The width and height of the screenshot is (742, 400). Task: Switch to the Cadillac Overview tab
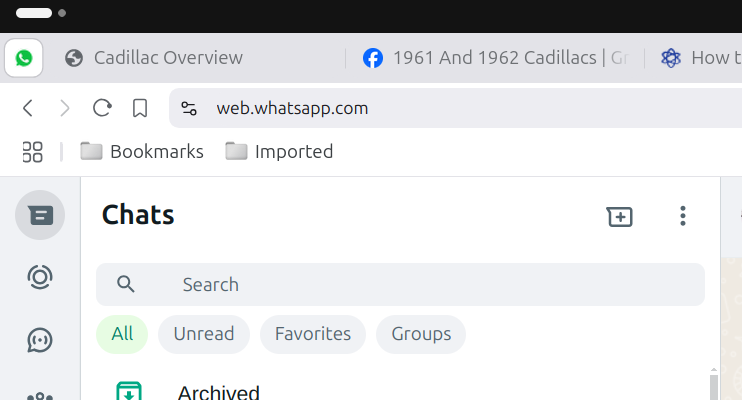tap(168, 58)
